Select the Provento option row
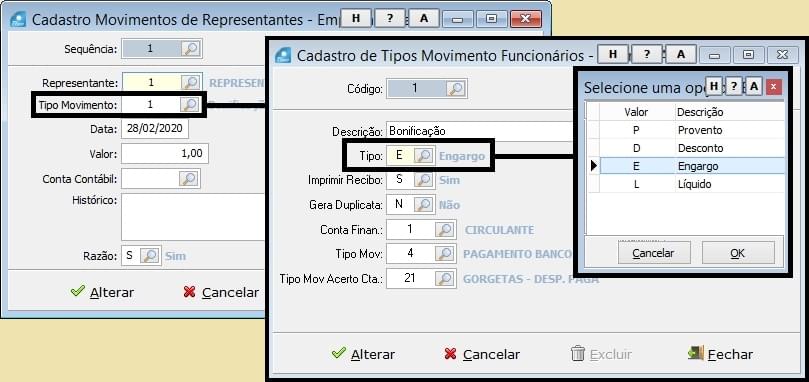Image resolution: width=809 pixels, height=382 pixels. [x=686, y=130]
